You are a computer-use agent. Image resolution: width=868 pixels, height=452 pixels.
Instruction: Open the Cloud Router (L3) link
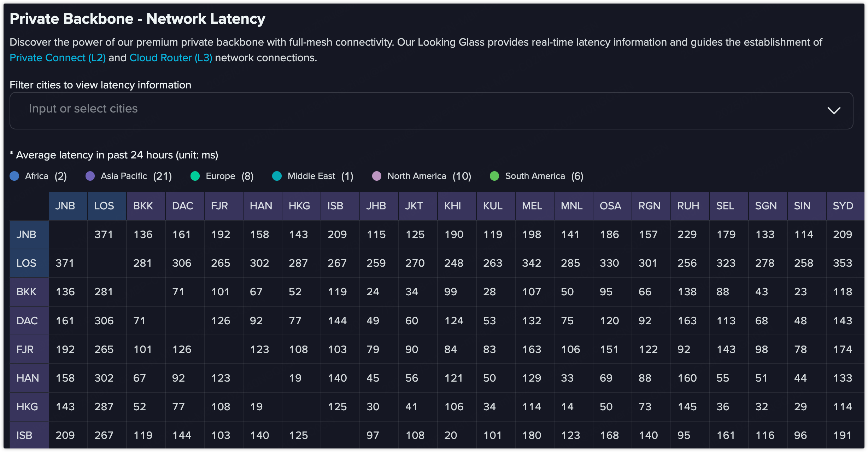(x=171, y=58)
